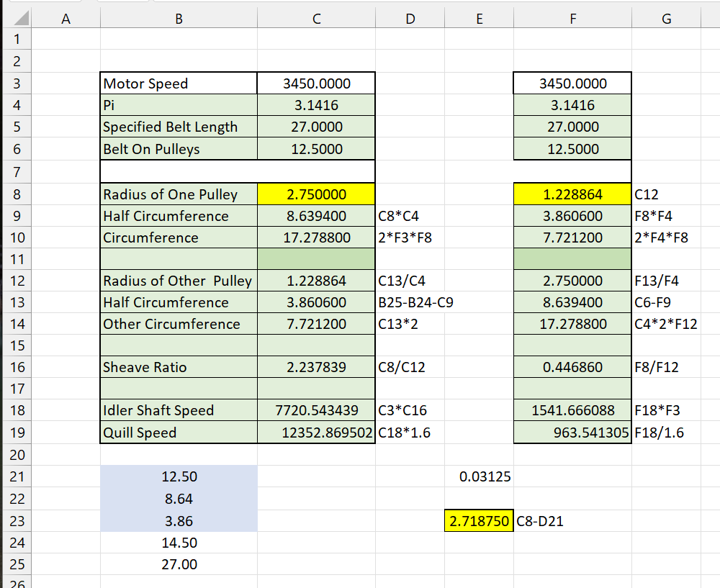This screenshot has width=720, height=588.
Task: Click the Motor Speed label cell
Action: [179, 83]
